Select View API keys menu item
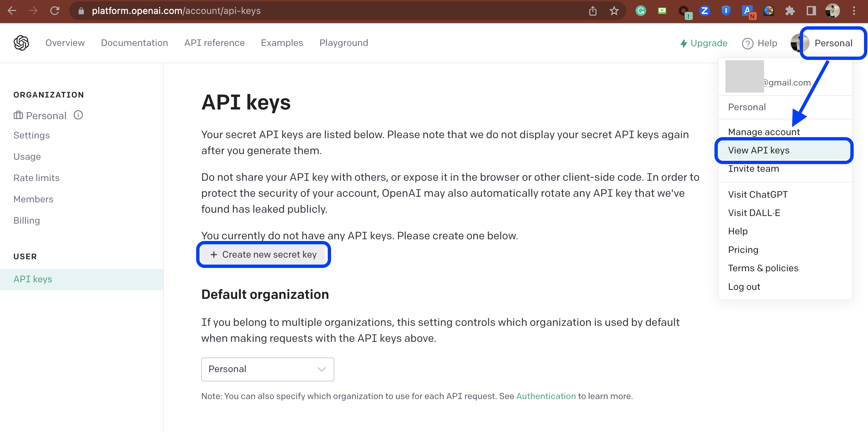The height and width of the screenshot is (432, 868). pos(758,150)
